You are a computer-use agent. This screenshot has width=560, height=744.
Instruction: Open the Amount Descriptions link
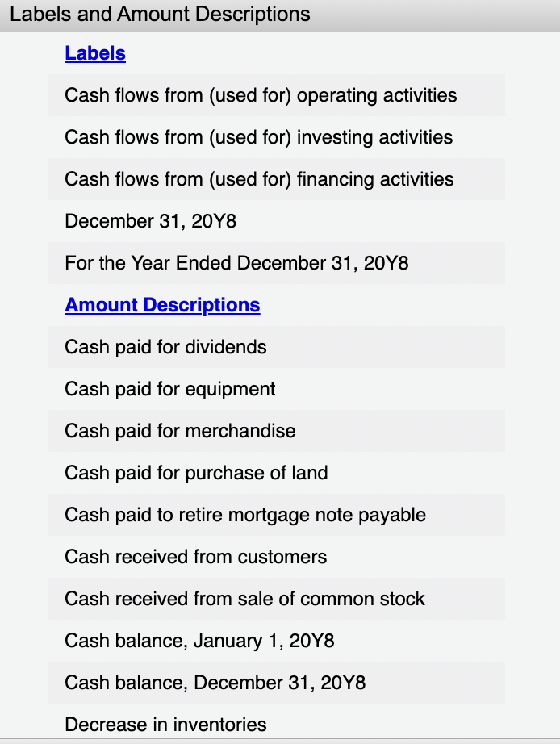point(161,305)
